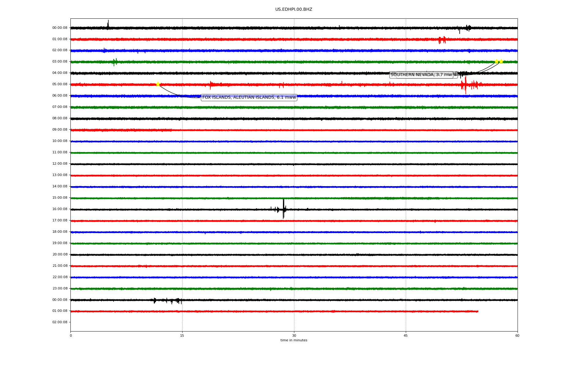The image size is (588, 368).
Task: Click the 02:00:08 label at the bottom row
Action: [60, 322]
